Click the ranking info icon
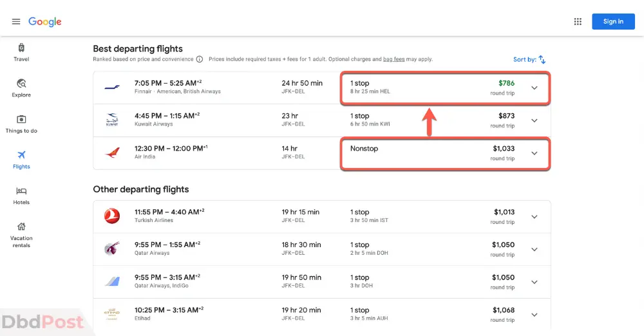The height and width of the screenshot is (336, 644). coord(200,59)
